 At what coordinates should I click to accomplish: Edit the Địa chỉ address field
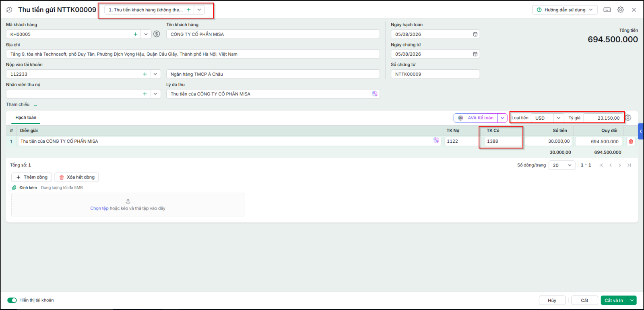click(x=193, y=54)
